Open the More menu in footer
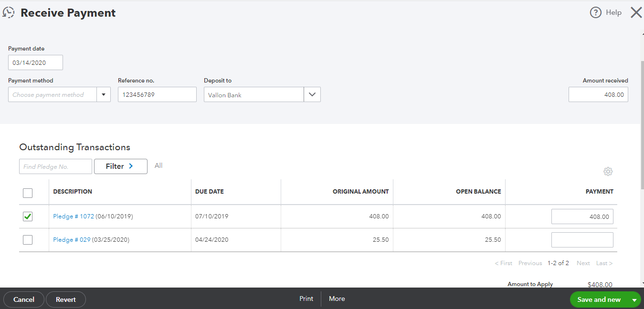Image resolution: width=644 pixels, height=309 pixels. [337, 299]
